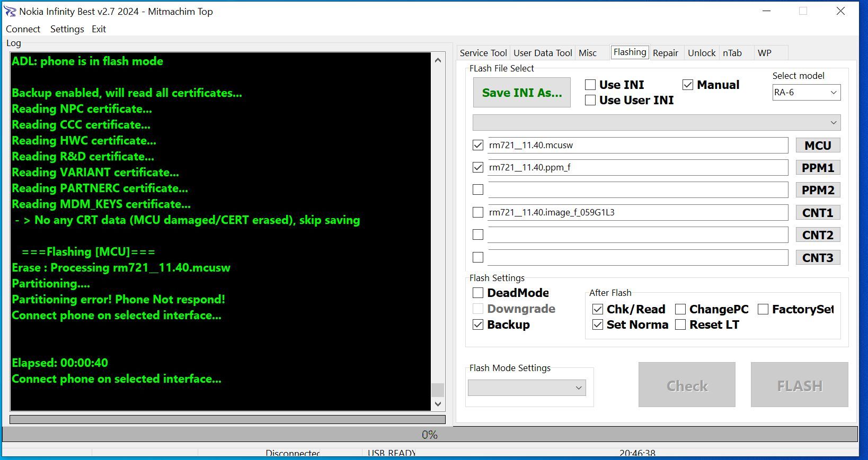Screen dimensions: 868x460
Task: Click the '===Flashing [MCU]===' log line
Action: [88, 252]
